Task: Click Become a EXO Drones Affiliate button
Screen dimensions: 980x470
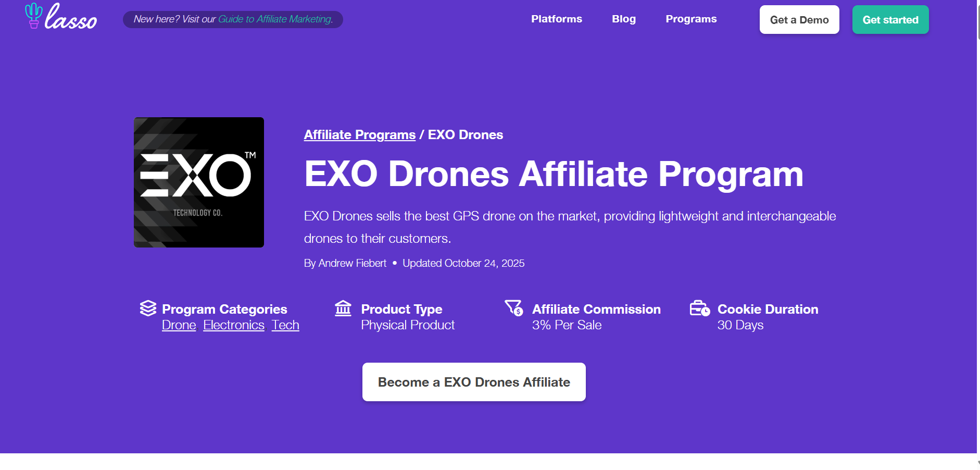Action: click(474, 382)
